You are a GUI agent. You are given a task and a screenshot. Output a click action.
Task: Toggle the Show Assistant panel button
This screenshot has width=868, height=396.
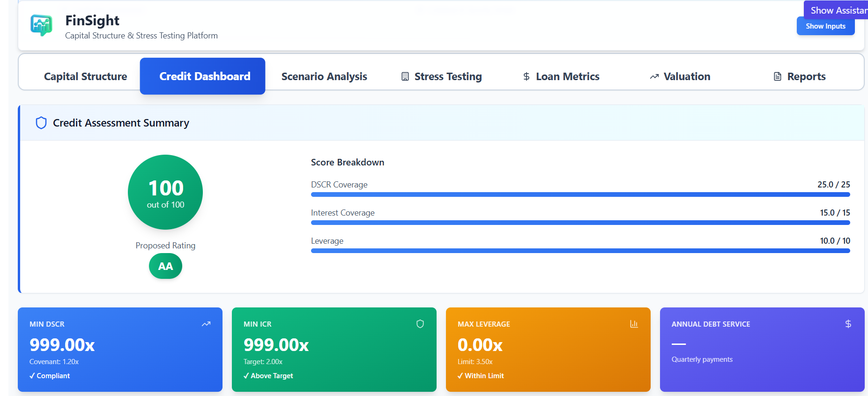tap(838, 10)
